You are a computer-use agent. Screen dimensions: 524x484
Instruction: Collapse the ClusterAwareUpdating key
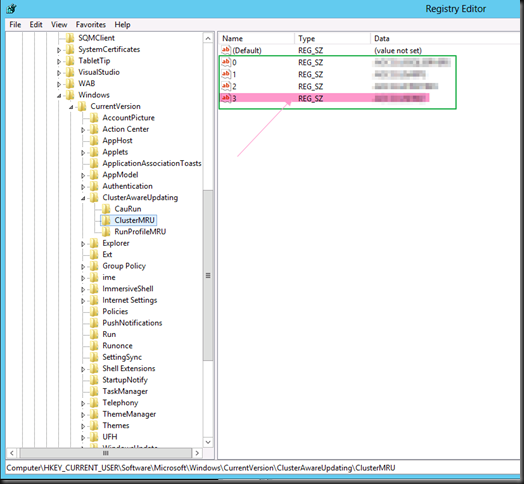[x=83, y=198]
